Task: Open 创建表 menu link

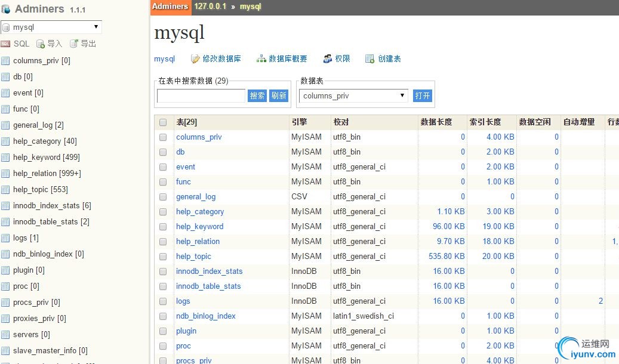Action: coord(389,59)
